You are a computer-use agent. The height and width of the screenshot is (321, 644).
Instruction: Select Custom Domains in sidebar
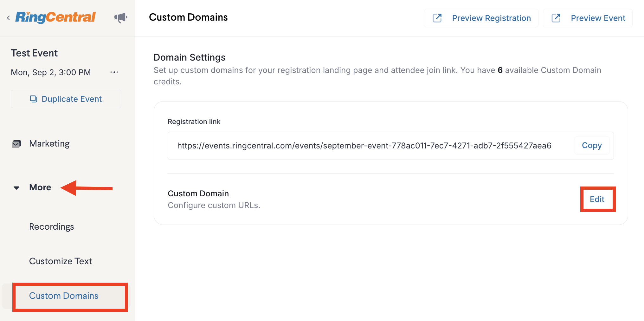click(x=64, y=296)
